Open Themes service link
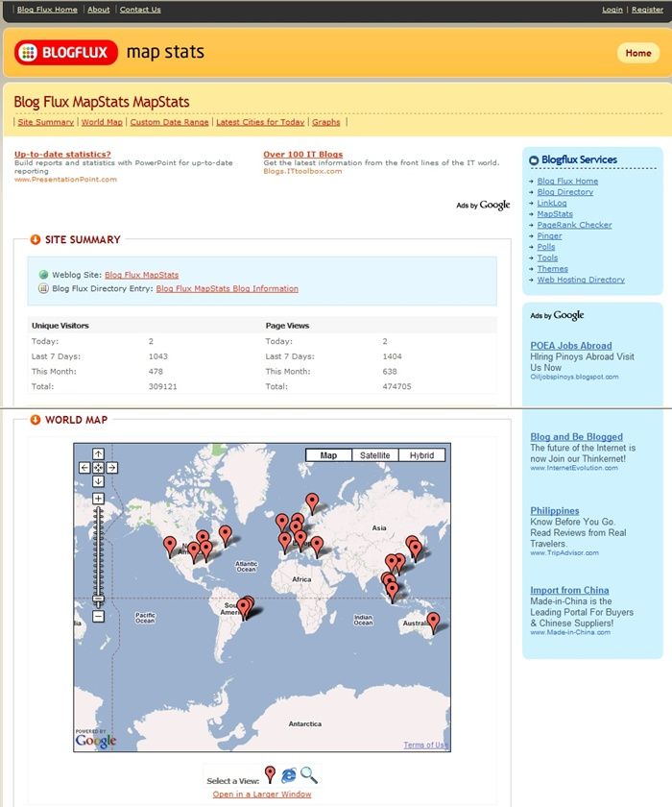672x807 pixels. (553, 269)
